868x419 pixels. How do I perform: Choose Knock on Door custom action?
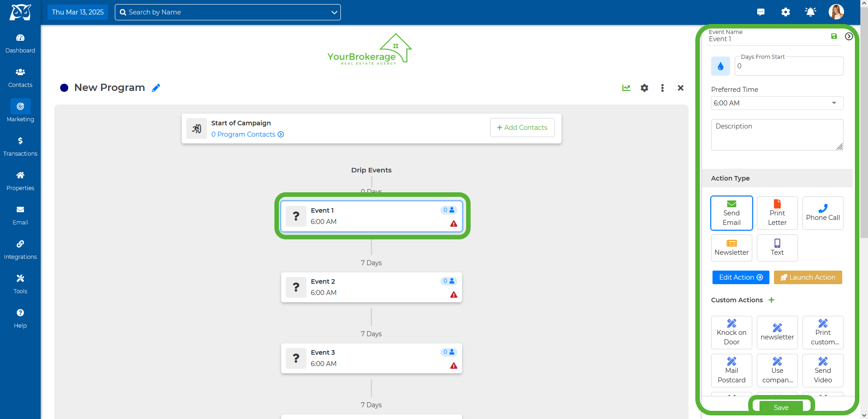tap(731, 333)
